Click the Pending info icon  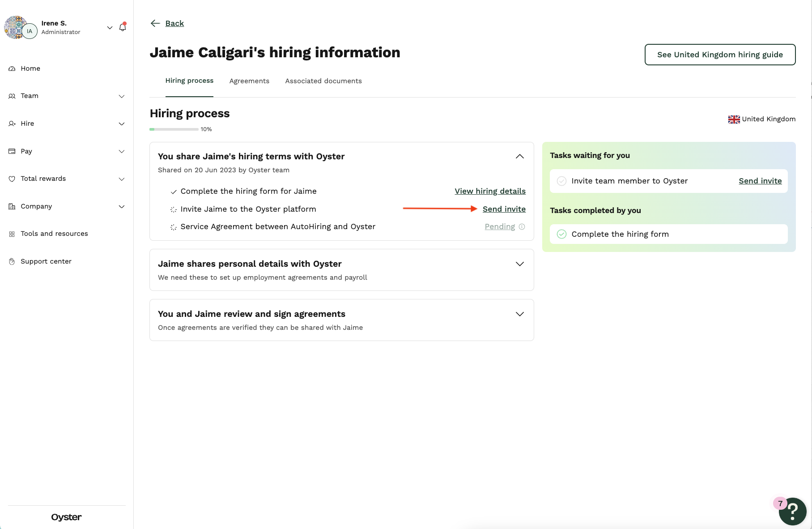(522, 227)
